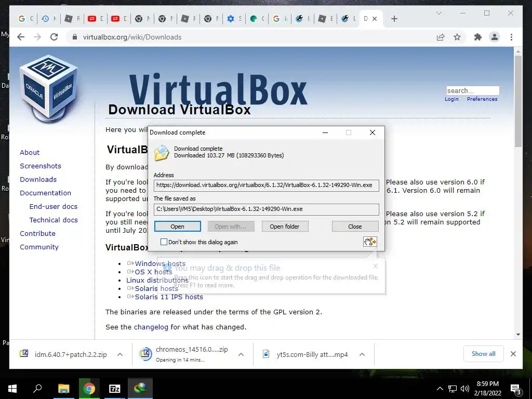Open the notification center icon
Viewport: 532px width, 399px height.
(x=516, y=389)
